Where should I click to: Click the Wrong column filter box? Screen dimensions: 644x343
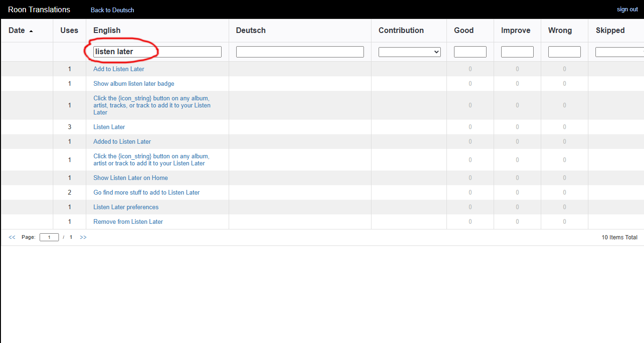[x=564, y=52]
